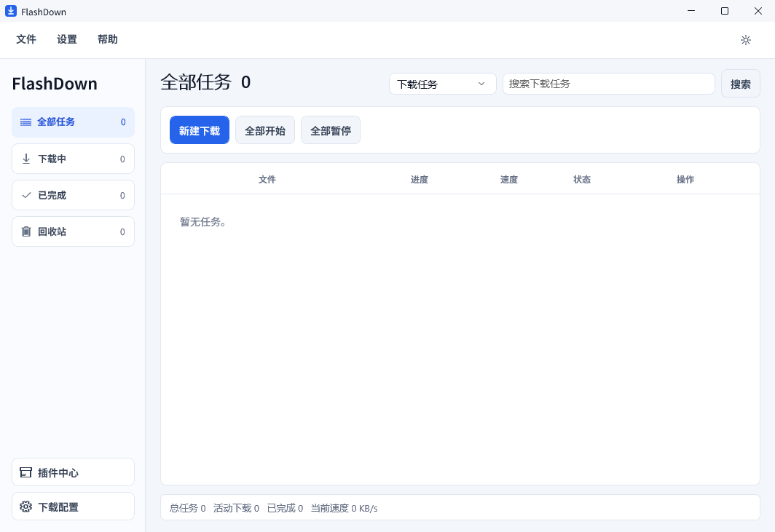The image size is (775, 532).
Task: Minimize the FlashDown window
Action: [x=691, y=11]
